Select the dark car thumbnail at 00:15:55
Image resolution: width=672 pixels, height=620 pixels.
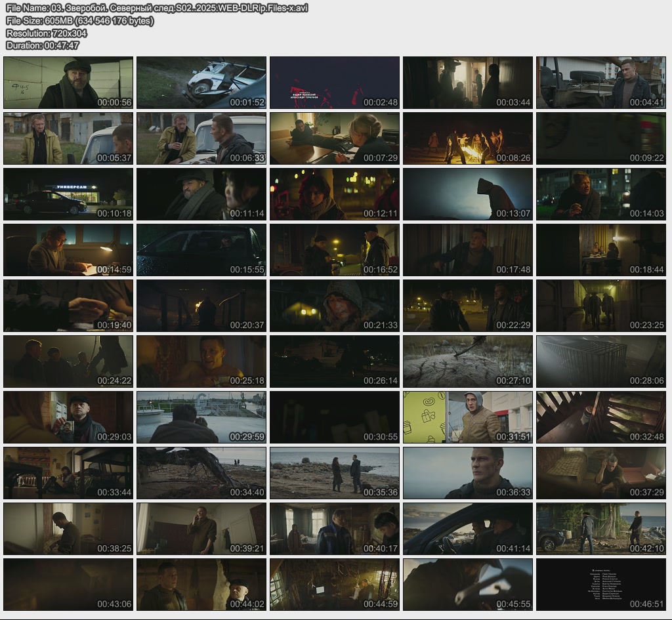201,250
